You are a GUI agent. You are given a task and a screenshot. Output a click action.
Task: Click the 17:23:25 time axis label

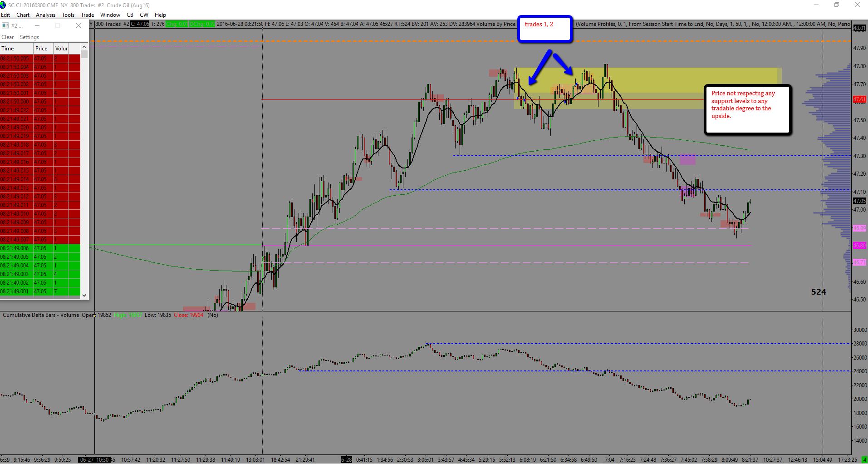pyautogui.click(x=848, y=460)
